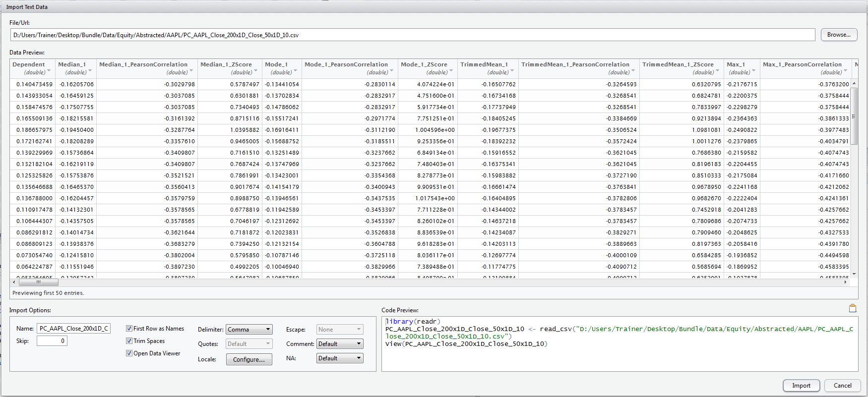This screenshot has width=868, height=397.
Task: Open type dropdown of Median_1_PearsonCorrelation column
Action: pyautogui.click(x=191, y=71)
